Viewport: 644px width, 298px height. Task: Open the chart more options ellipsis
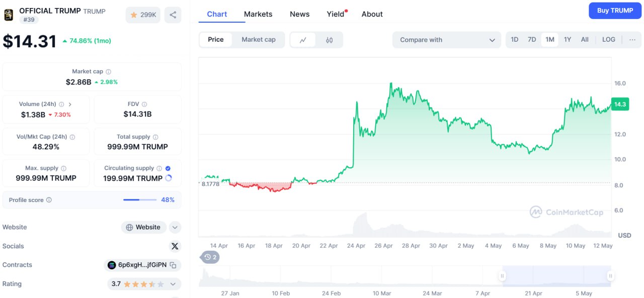pyautogui.click(x=632, y=40)
